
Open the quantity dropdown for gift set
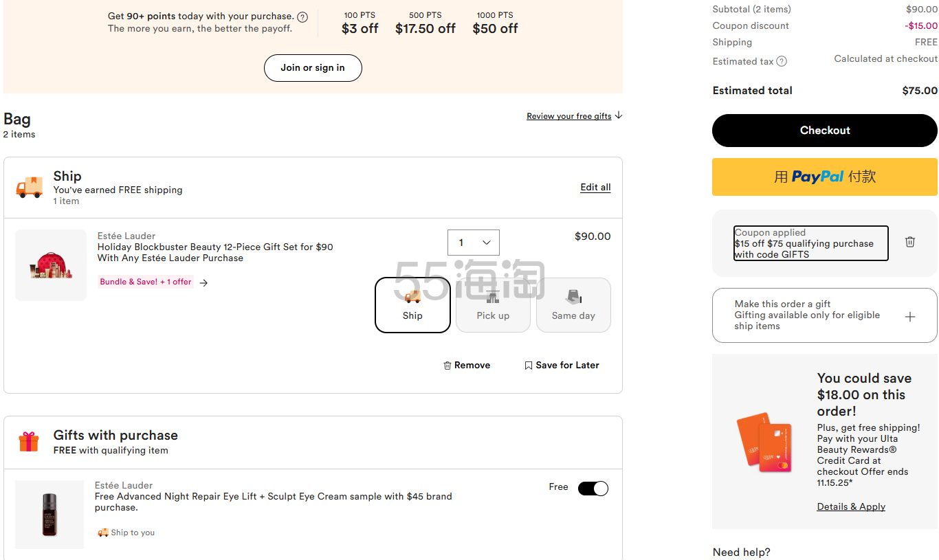[473, 243]
